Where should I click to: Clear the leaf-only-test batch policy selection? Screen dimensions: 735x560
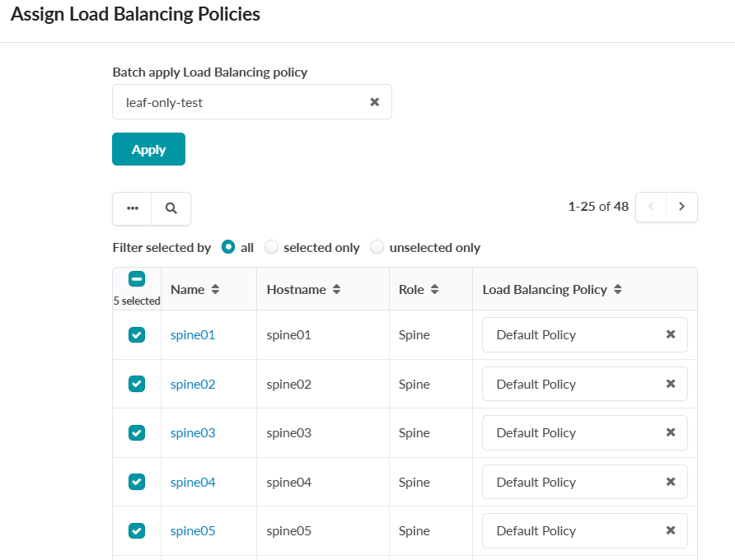click(374, 102)
